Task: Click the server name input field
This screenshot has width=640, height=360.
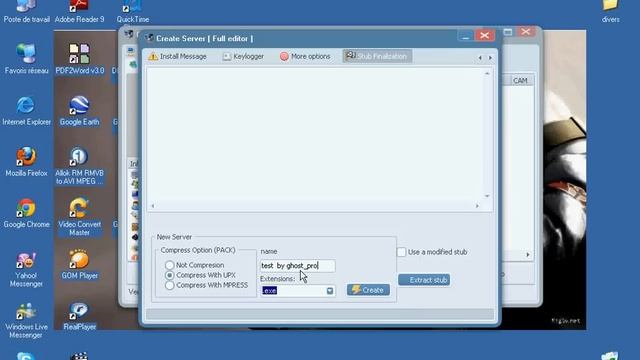Action: pos(297,266)
